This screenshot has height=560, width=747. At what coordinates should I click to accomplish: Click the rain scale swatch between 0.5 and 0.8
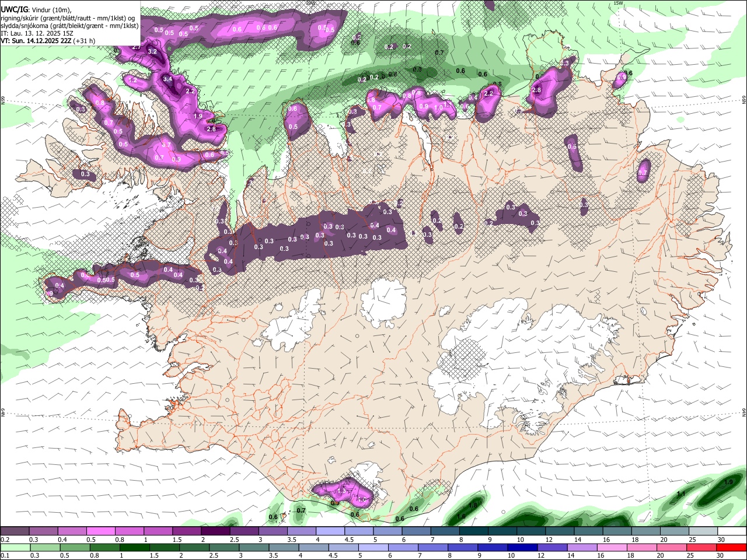point(75,547)
